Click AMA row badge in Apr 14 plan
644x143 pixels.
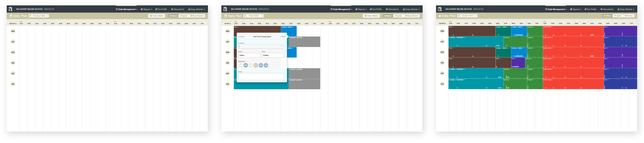[x=442, y=31]
